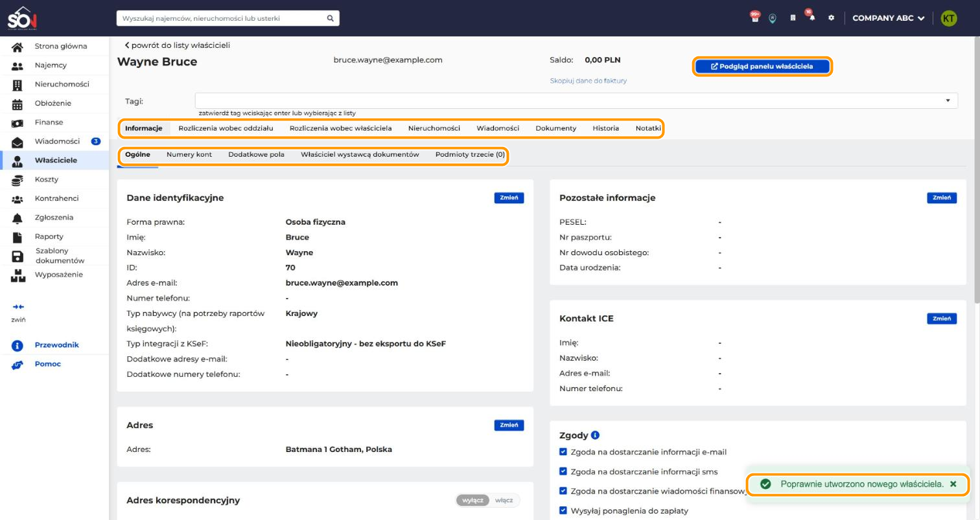This screenshot has width=980, height=520.
Task: Open Zgłoszenia bell icon in sidebar
Action: [18, 218]
